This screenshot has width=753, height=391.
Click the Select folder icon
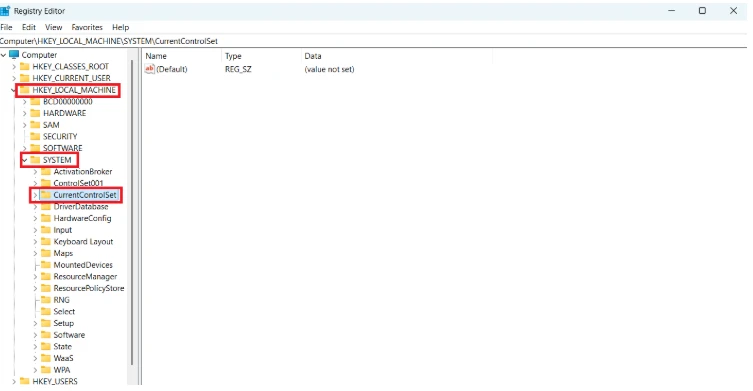pyautogui.click(x=46, y=311)
